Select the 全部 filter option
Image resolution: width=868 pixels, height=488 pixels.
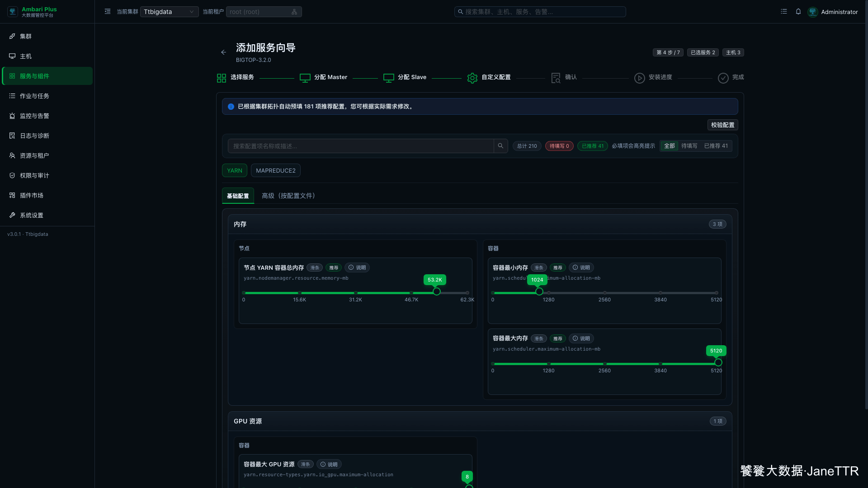(670, 146)
